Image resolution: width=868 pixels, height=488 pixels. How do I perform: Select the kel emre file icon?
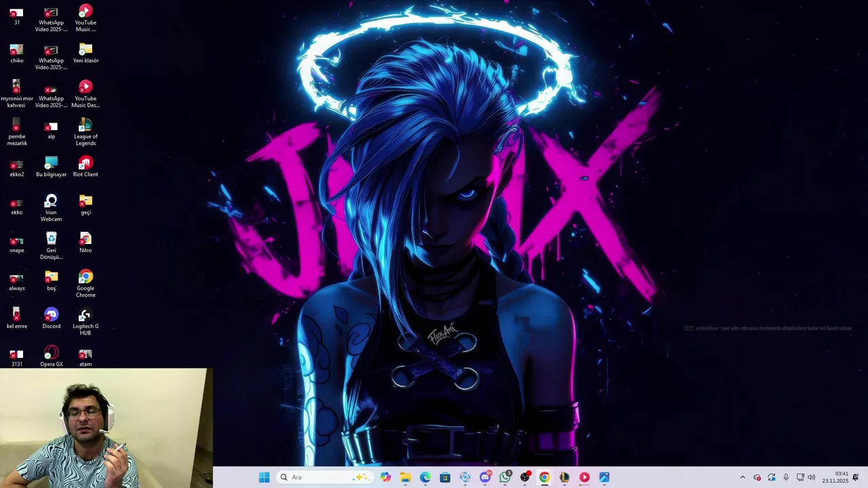pyautogui.click(x=17, y=319)
